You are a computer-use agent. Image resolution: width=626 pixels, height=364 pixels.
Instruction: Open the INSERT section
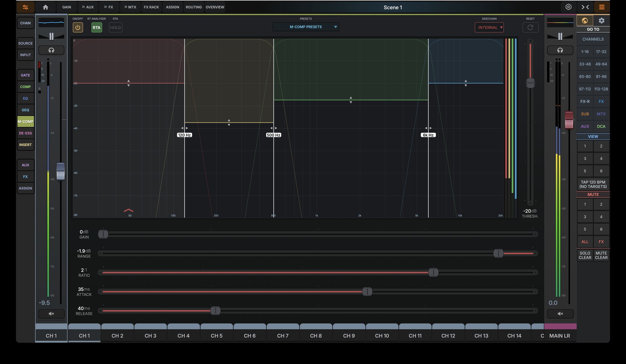click(x=25, y=145)
